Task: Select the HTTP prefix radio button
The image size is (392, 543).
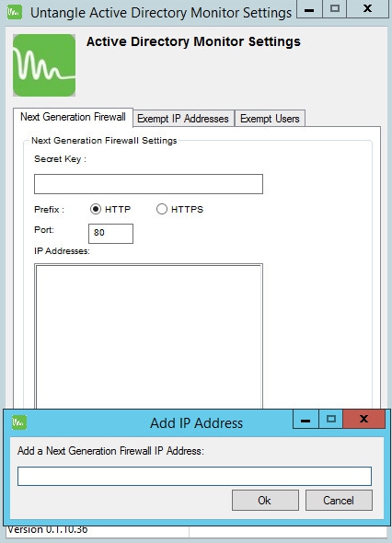Action: [95, 209]
